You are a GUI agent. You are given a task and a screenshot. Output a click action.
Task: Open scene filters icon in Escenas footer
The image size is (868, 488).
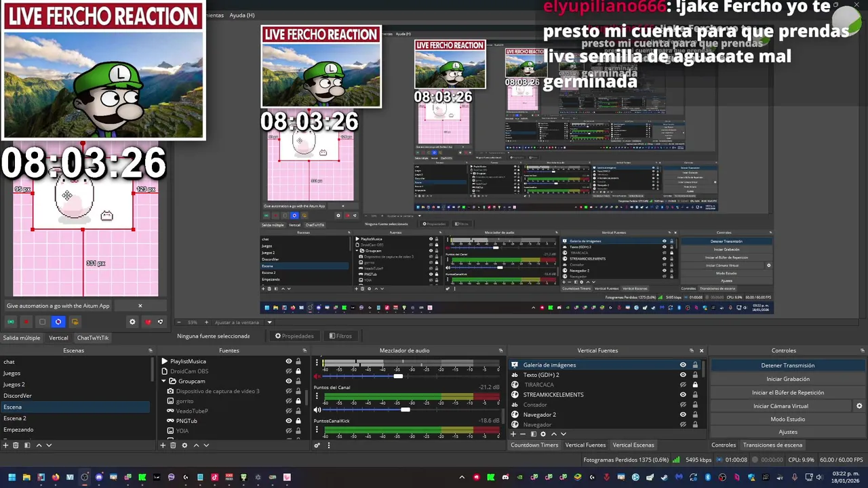pos(27,445)
